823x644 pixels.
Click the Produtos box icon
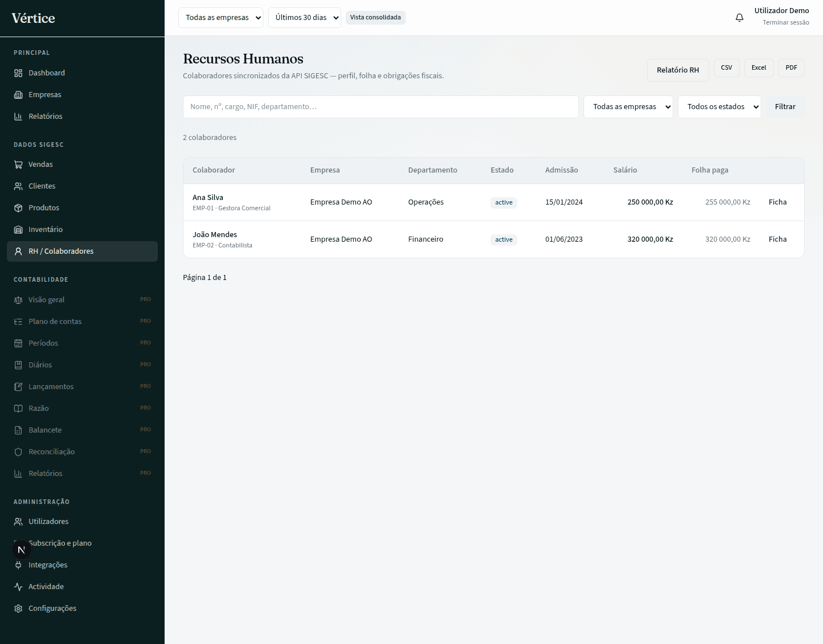click(x=18, y=208)
